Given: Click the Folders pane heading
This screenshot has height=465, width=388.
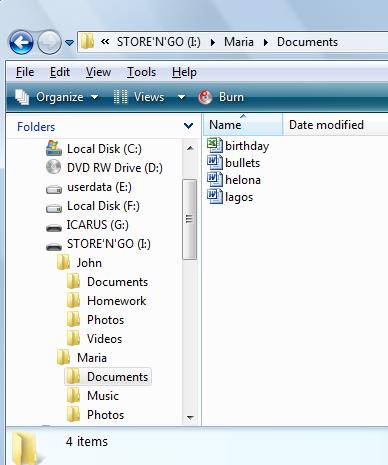Looking at the screenshot, I should [x=36, y=127].
